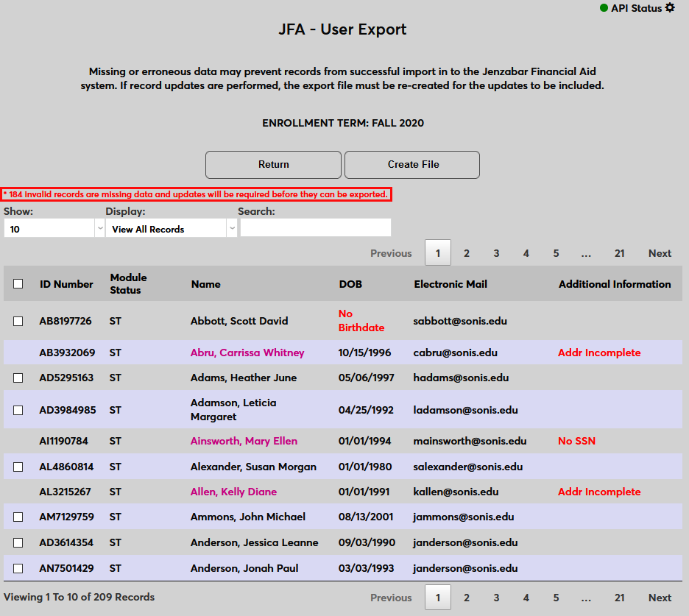Sort by the ID Number column header

click(66, 284)
